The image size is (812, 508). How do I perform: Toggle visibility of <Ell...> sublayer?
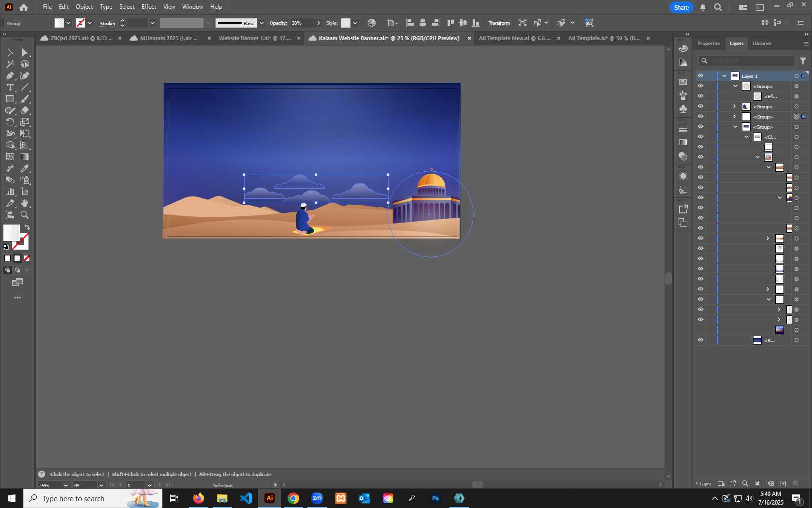(x=700, y=96)
